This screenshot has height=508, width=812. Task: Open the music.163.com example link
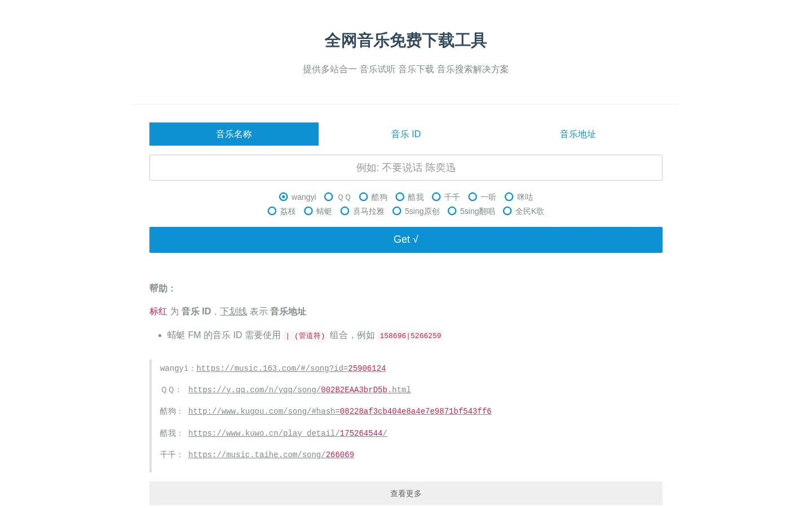coord(291,369)
